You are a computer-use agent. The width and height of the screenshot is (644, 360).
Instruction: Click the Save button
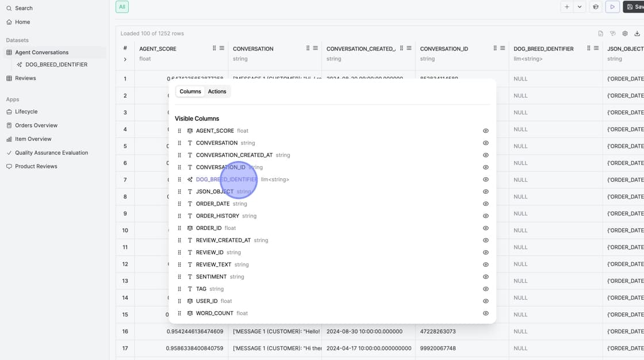click(x=634, y=7)
